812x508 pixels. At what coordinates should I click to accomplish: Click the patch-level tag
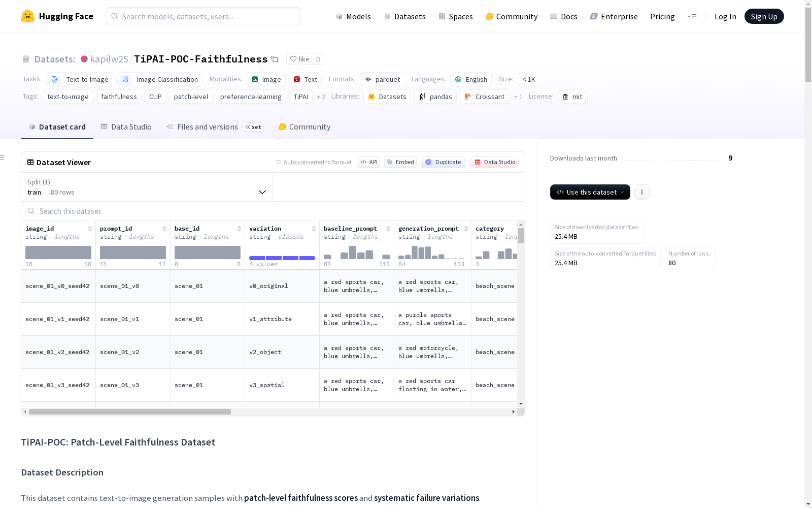[191, 97]
